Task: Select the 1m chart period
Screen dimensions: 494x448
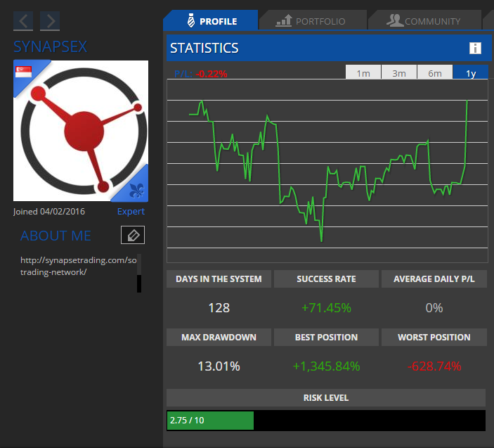Action: pyautogui.click(x=363, y=73)
